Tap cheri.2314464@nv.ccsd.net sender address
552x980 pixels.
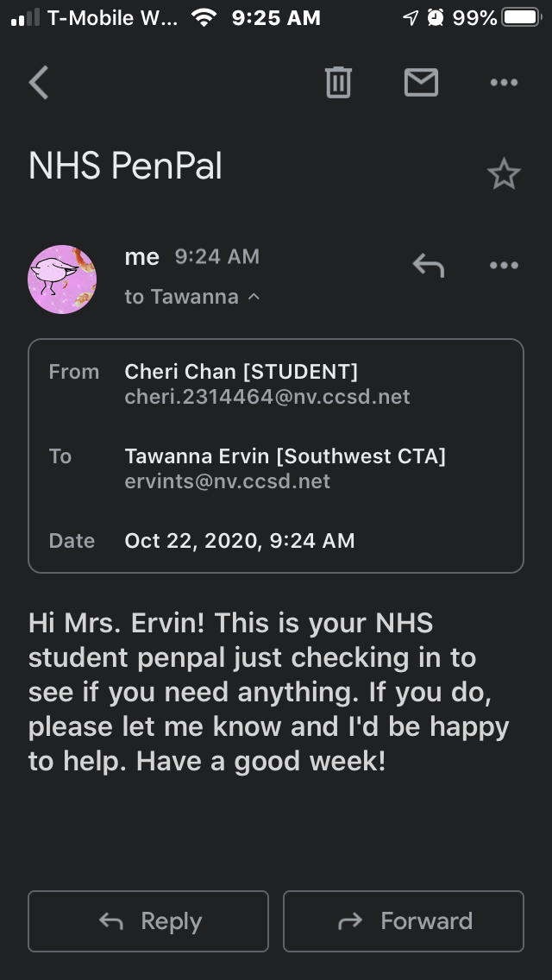[x=267, y=397]
